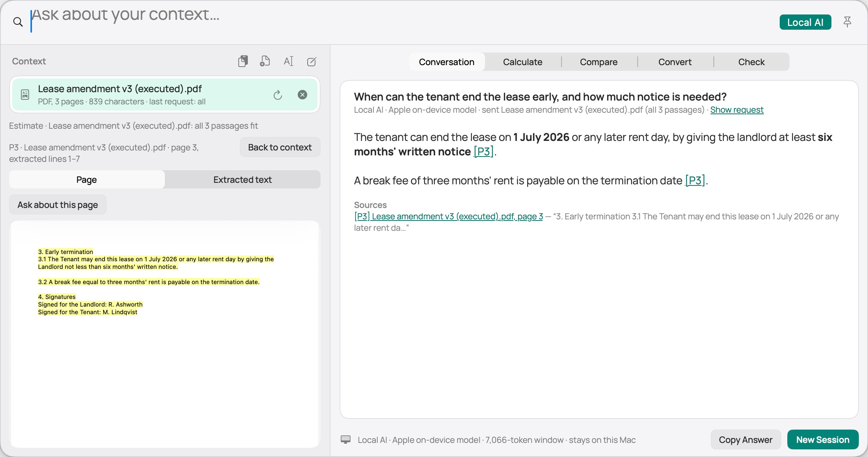Click the '7,066-token window' status text
Image resolution: width=868 pixels, height=457 pixels.
[x=524, y=440]
